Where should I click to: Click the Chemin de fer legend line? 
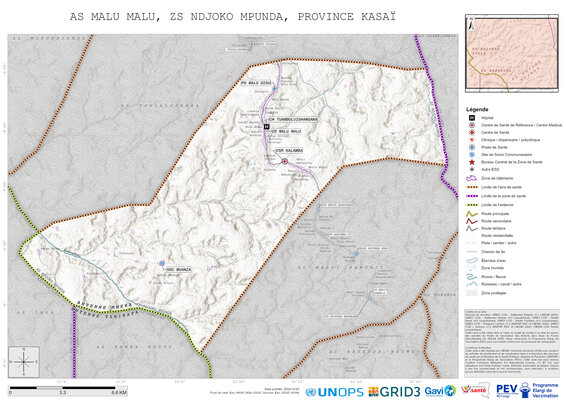472,252
